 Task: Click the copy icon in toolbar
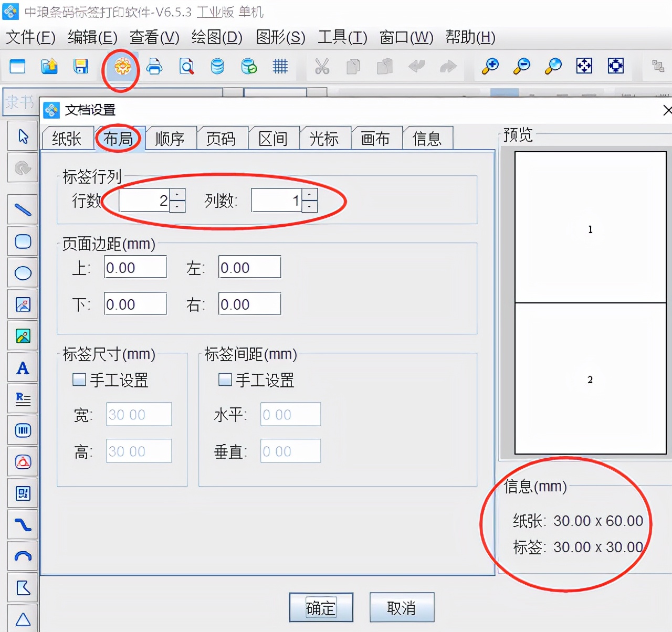(353, 66)
